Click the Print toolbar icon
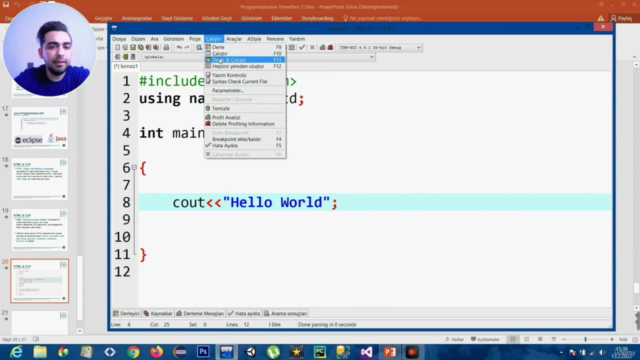The width and height of the screenshot is (640, 360). pyautogui.click(x=166, y=47)
